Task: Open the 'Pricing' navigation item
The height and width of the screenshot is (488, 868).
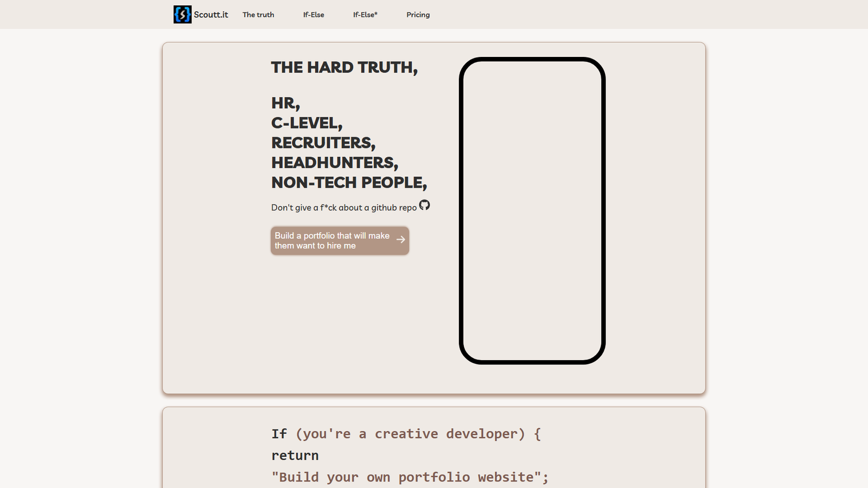Action: [x=418, y=15]
